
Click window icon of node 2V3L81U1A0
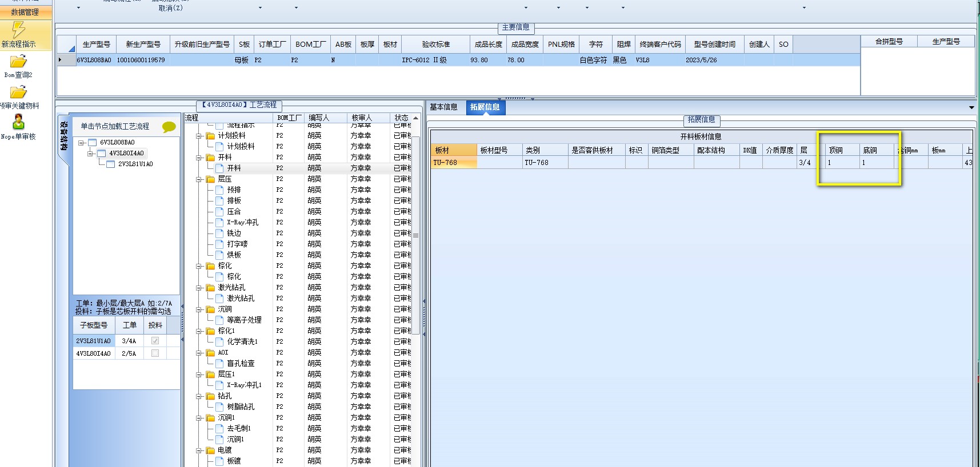coord(111,164)
